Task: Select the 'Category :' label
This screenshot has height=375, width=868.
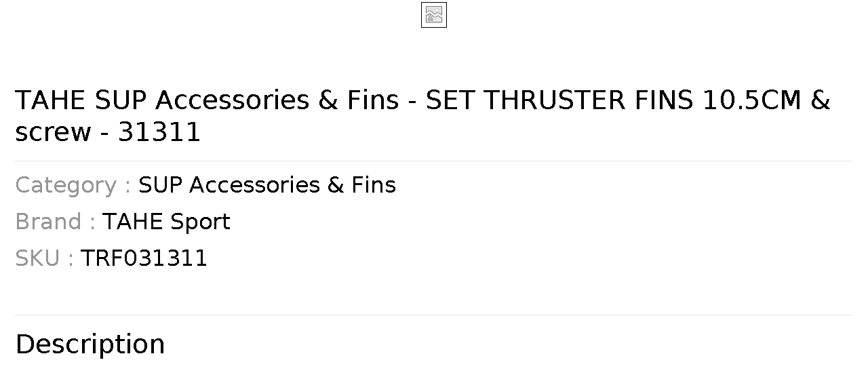Action: coord(73,185)
